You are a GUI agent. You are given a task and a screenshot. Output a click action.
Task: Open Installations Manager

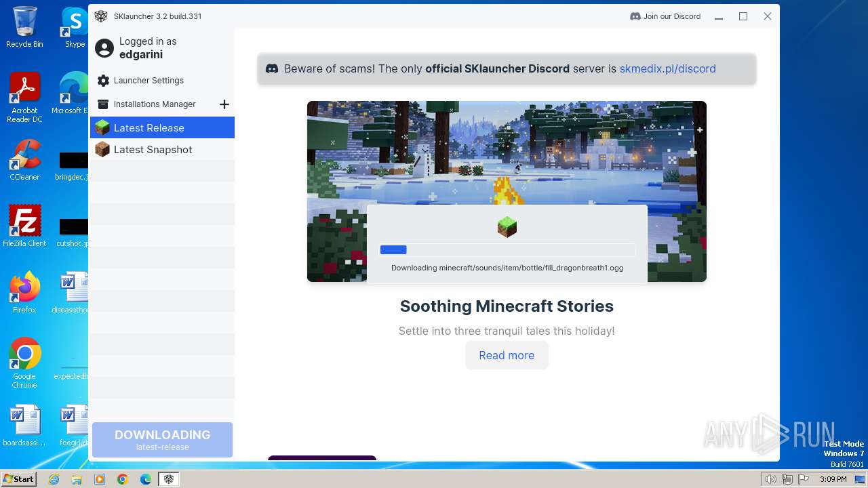[155, 104]
